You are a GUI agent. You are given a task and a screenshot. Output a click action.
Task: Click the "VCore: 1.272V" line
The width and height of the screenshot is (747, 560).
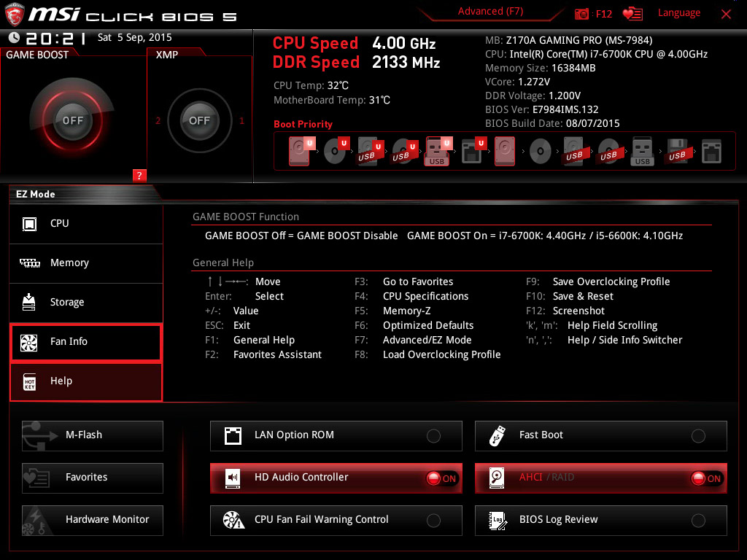click(x=517, y=82)
